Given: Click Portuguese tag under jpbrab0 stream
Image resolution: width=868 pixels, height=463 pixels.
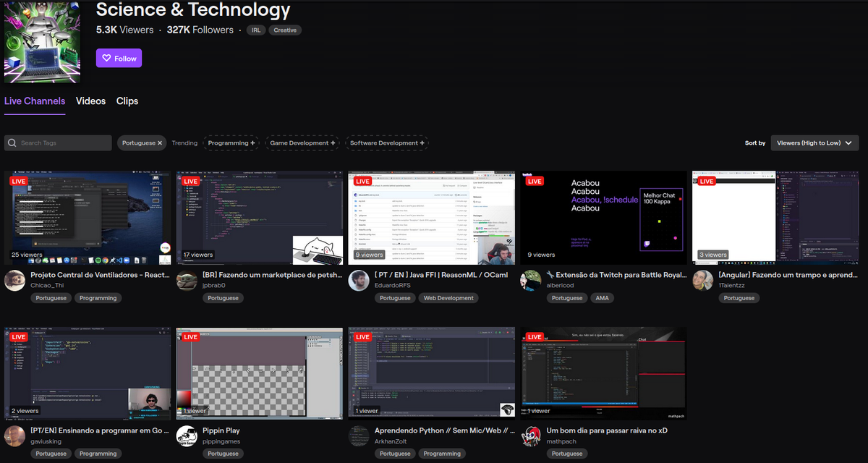Looking at the screenshot, I should 223,298.
